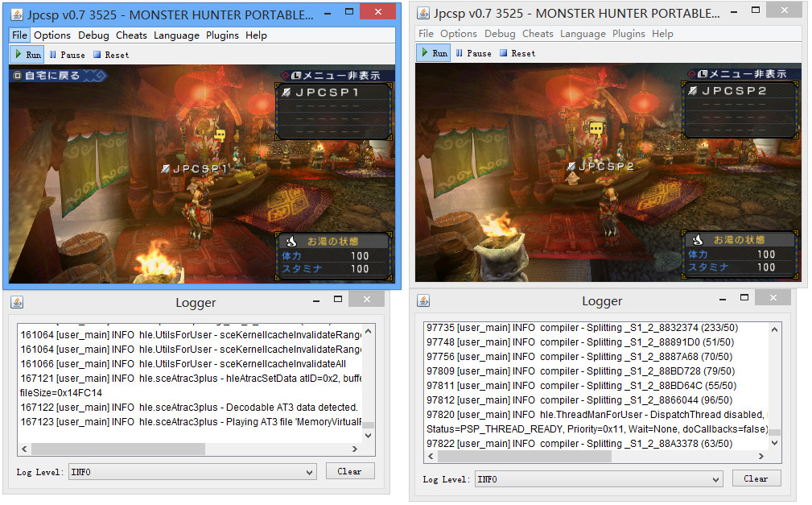812x505 pixels.
Task: Maximize the right Jpcsp emulator window
Action: (x=756, y=10)
